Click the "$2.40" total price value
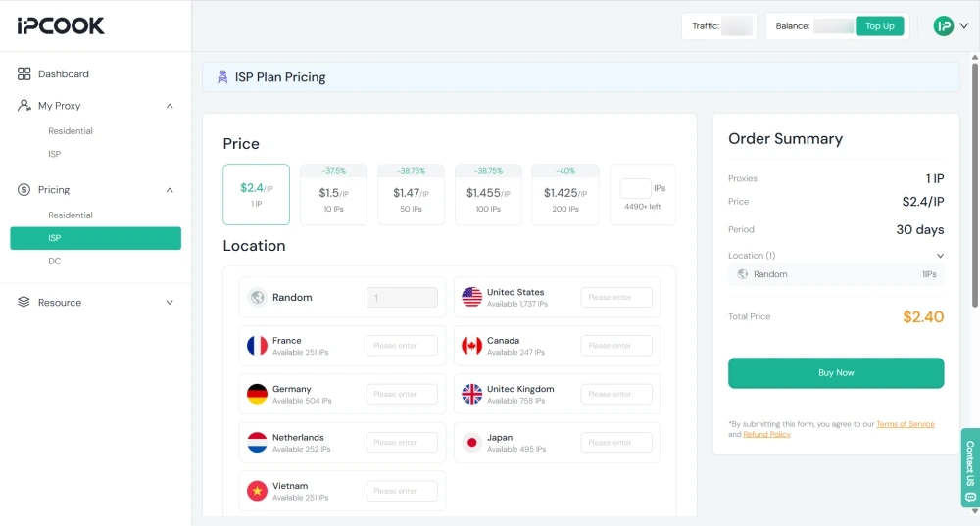Viewport: 980px width, 526px height. click(923, 316)
